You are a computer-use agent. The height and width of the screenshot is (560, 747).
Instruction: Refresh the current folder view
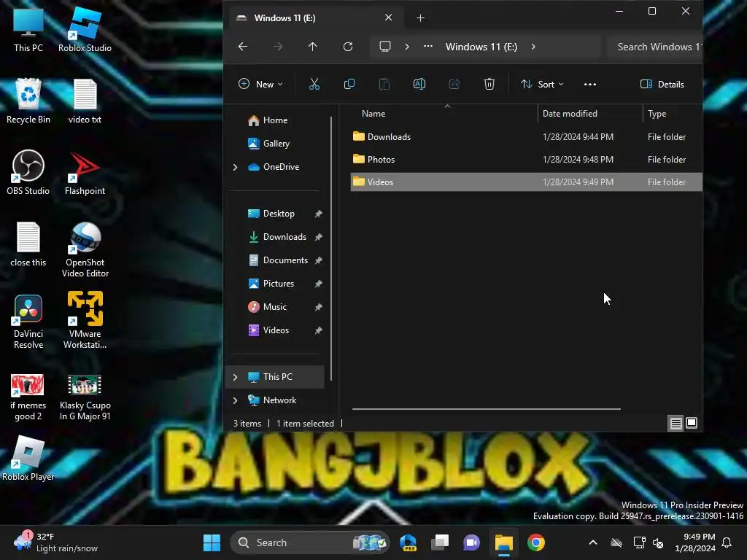click(x=348, y=46)
